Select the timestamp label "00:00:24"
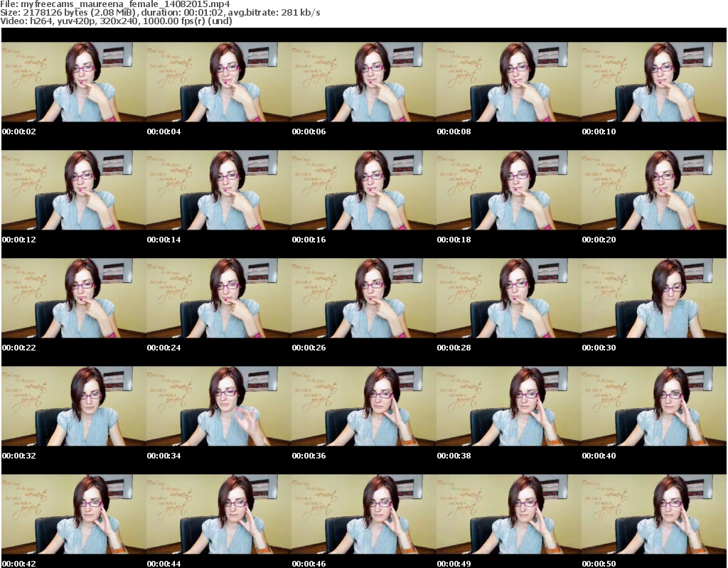Screen dimensions: 728x568 [164, 348]
